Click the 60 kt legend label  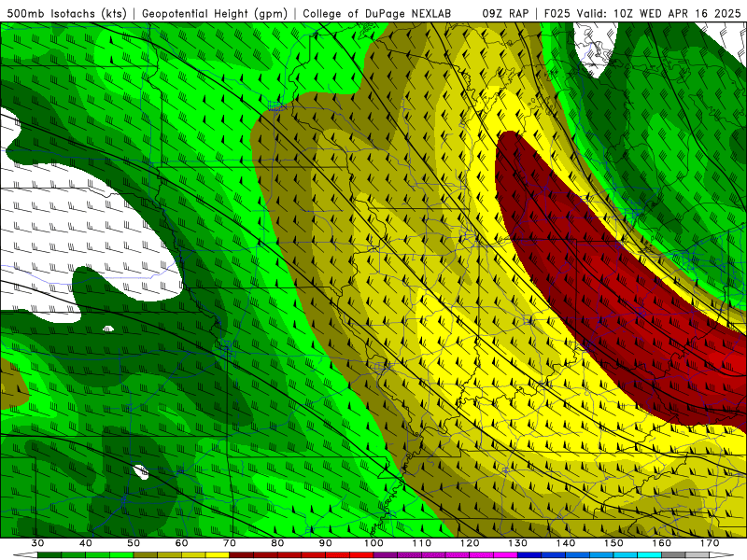181,543
